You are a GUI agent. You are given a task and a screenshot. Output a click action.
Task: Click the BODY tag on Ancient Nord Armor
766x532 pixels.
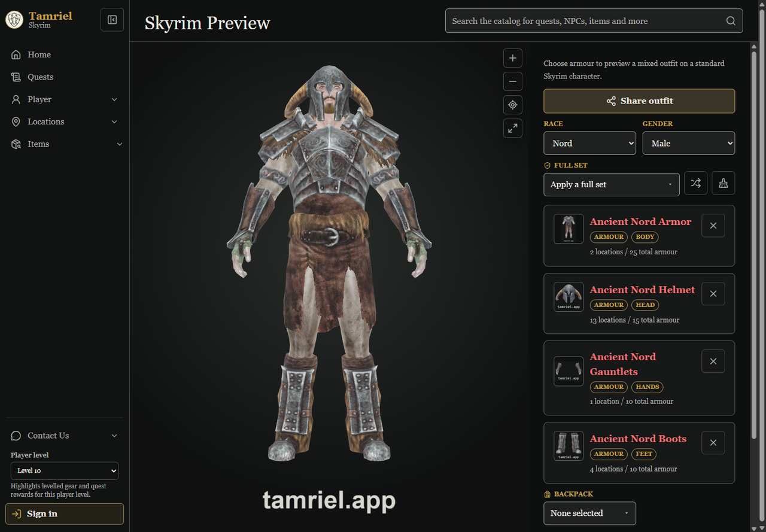pos(645,237)
